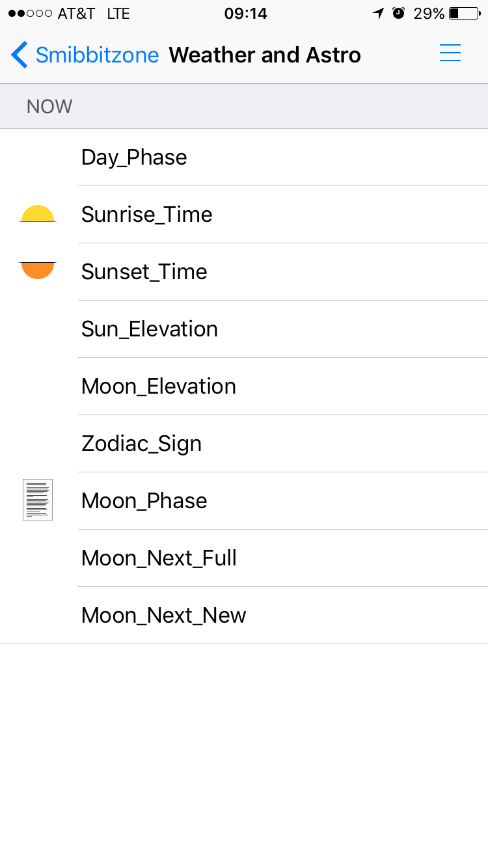
Task: Tap the orange sunset icon
Action: pyautogui.click(x=38, y=270)
